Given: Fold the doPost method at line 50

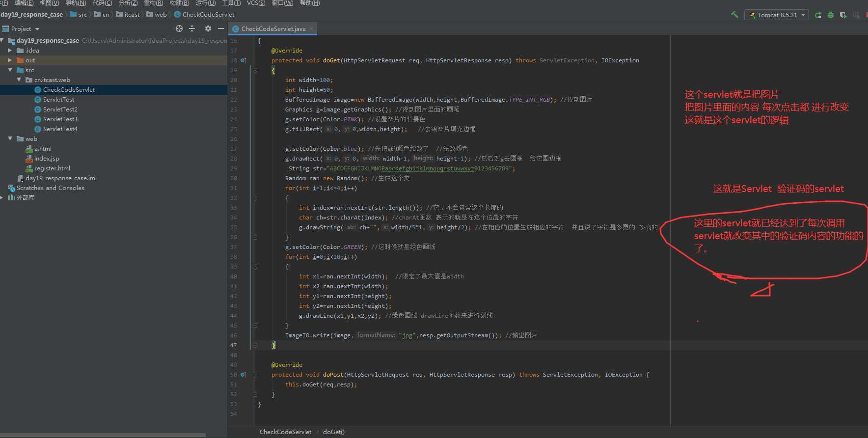Looking at the screenshot, I should coord(255,375).
